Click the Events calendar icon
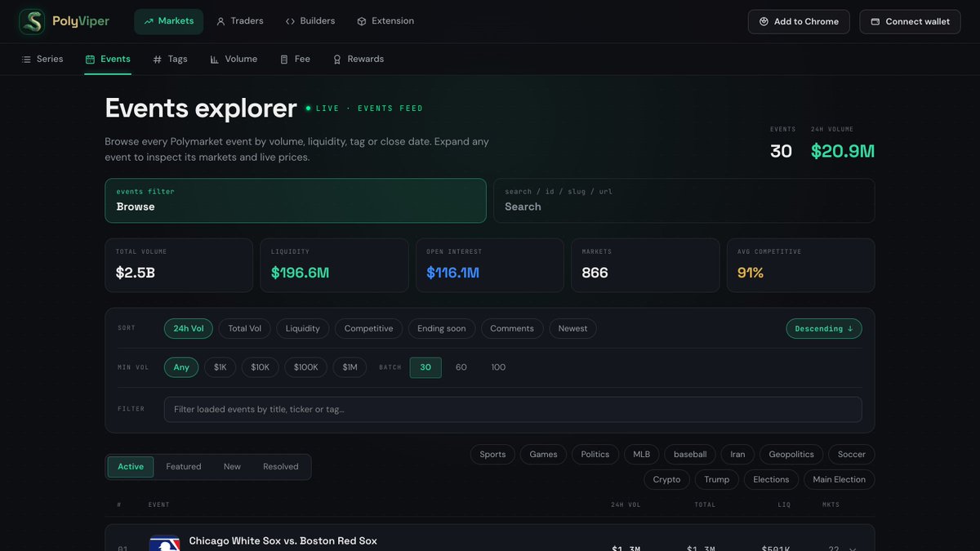Viewport: 980px width, 551px height. 90,60
